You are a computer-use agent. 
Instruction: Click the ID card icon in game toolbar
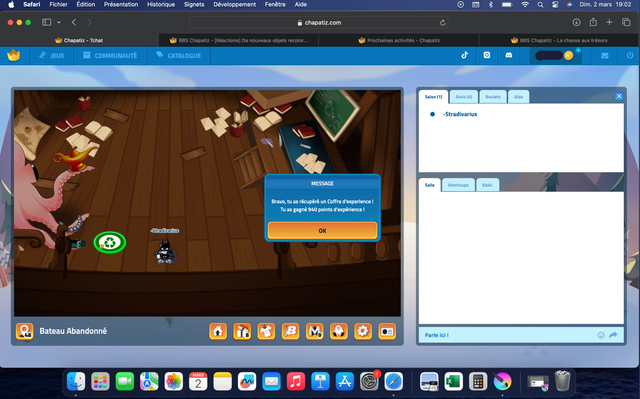click(x=387, y=331)
